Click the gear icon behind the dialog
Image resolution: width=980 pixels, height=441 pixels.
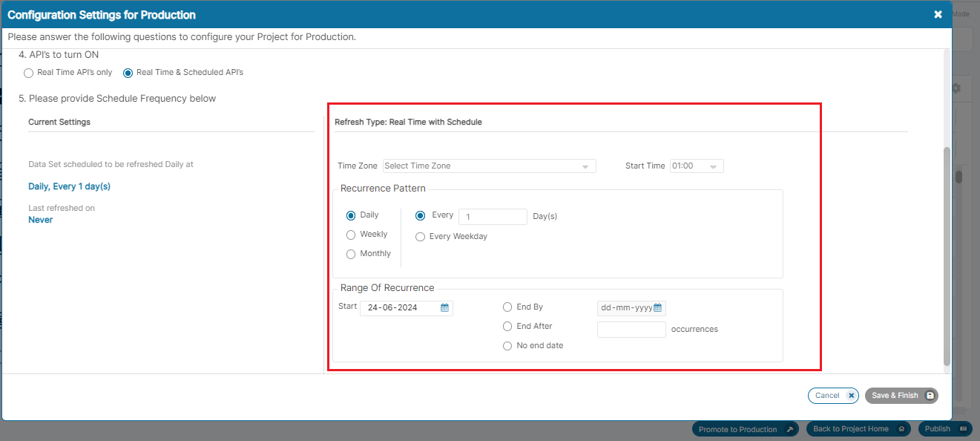tap(956, 88)
